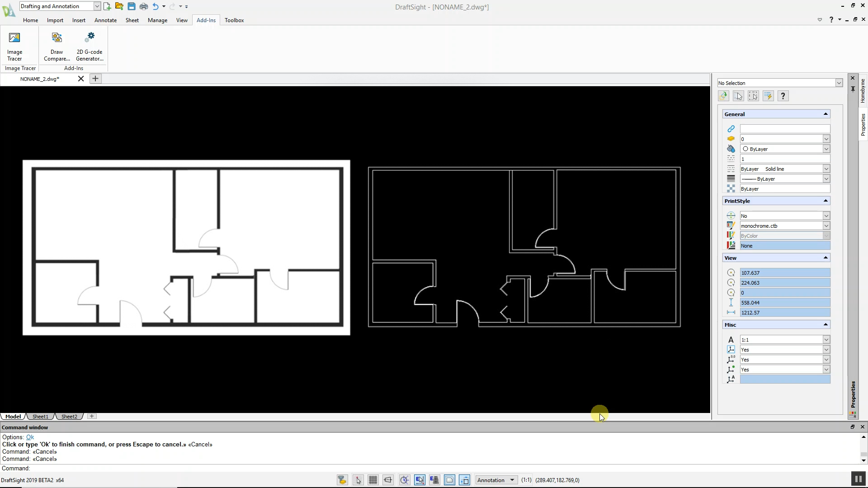Click the Ok link in the command window
868x488 pixels.
tap(30, 437)
